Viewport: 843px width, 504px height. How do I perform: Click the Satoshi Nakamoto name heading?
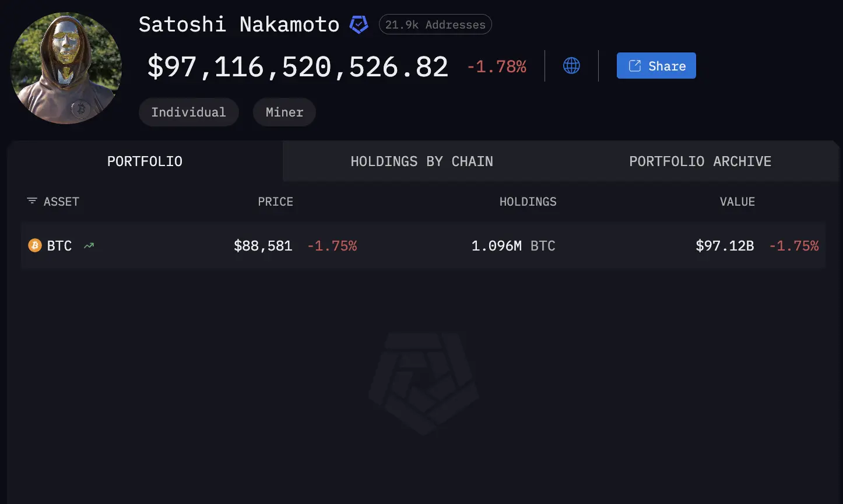[238, 24]
